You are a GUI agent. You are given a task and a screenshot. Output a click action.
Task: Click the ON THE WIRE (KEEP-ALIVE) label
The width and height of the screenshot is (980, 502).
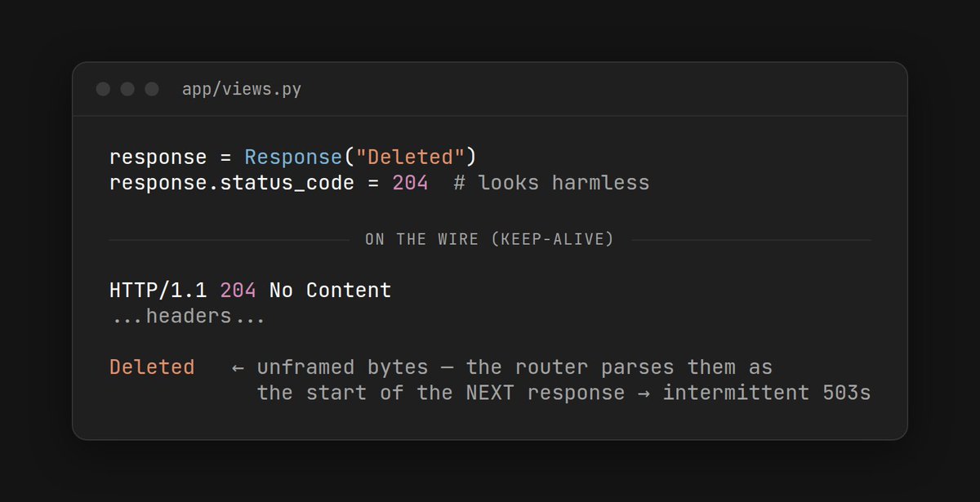click(490, 240)
